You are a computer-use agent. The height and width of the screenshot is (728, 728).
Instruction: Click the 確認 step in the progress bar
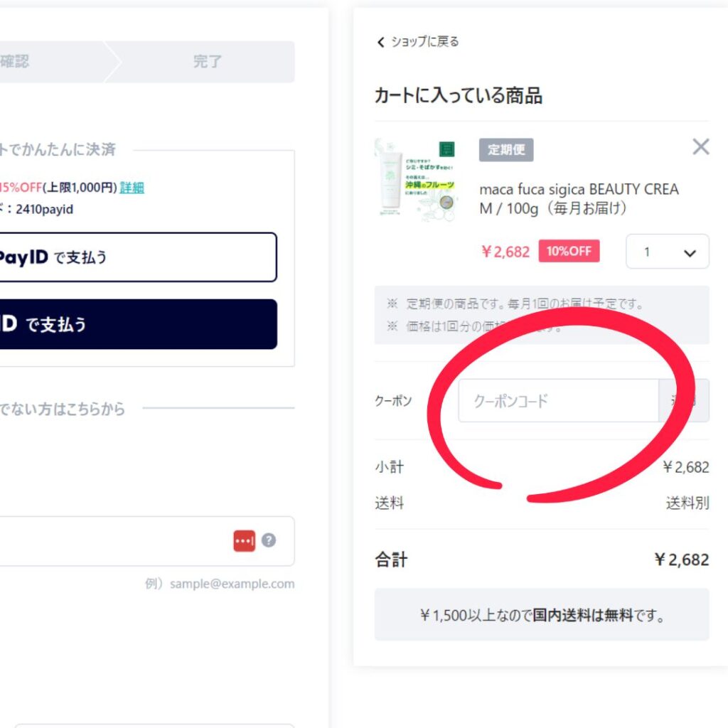pos(14,62)
